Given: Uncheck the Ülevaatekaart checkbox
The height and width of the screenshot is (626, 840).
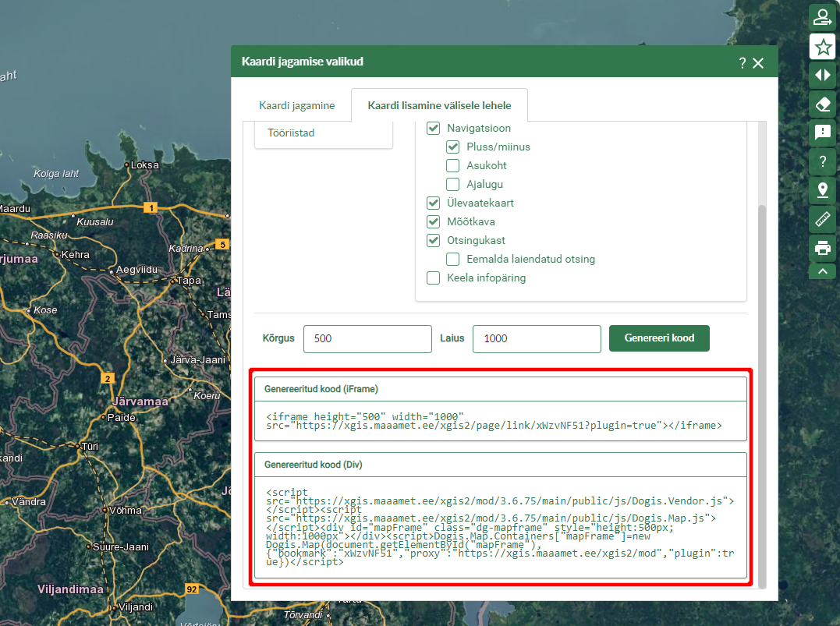Looking at the screenshot, I should 433,203.
